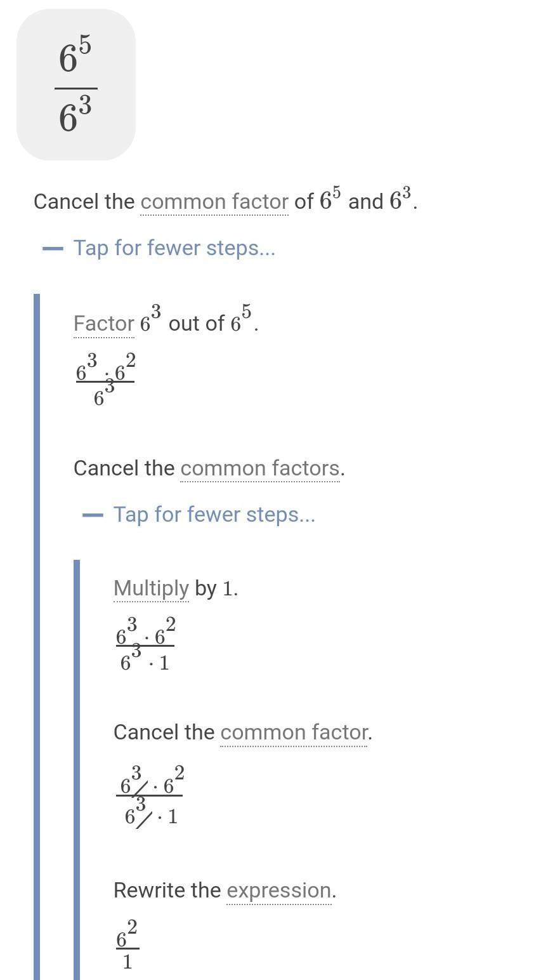Click the 'Cancel the common factor of' heading text
The width and height of the screenshot is (555, 980).
click(x=226, y=201)
